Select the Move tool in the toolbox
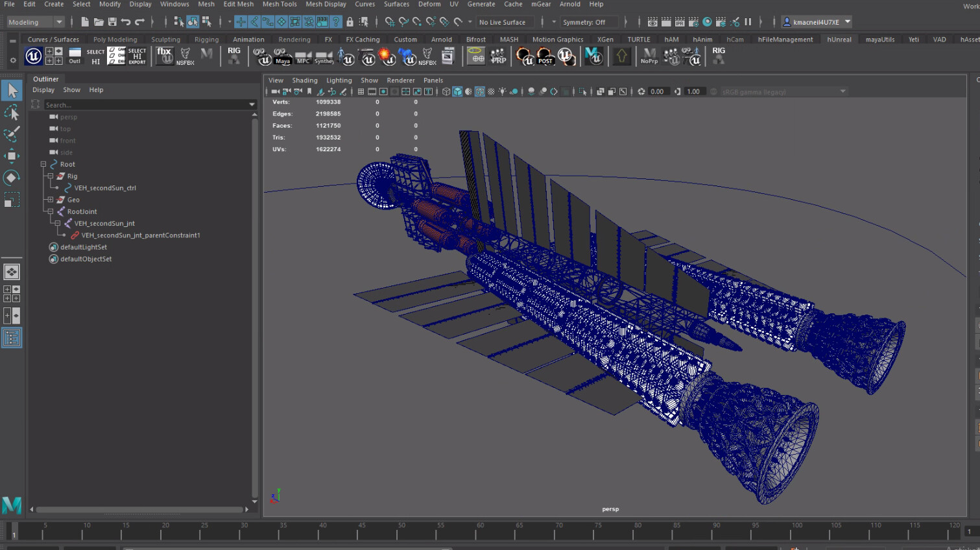 pos(12,156)
